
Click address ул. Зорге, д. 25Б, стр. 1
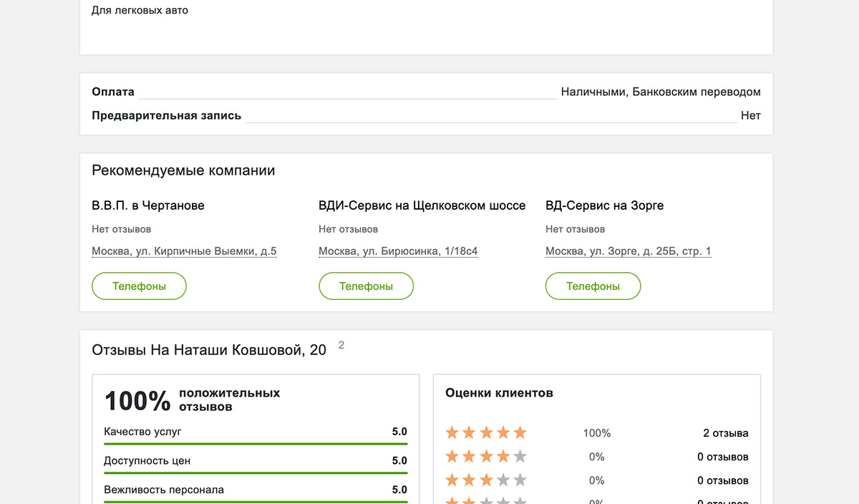[x=628, y=251]
